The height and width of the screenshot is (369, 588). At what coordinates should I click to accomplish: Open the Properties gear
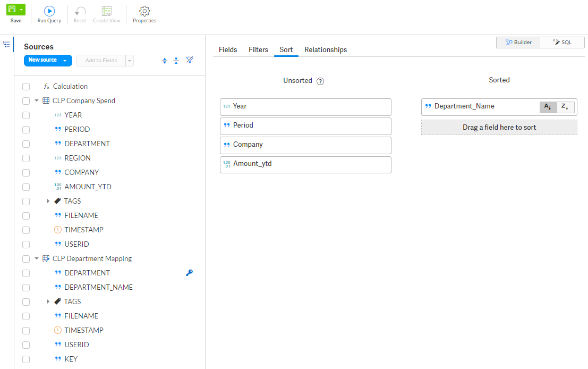144,11
